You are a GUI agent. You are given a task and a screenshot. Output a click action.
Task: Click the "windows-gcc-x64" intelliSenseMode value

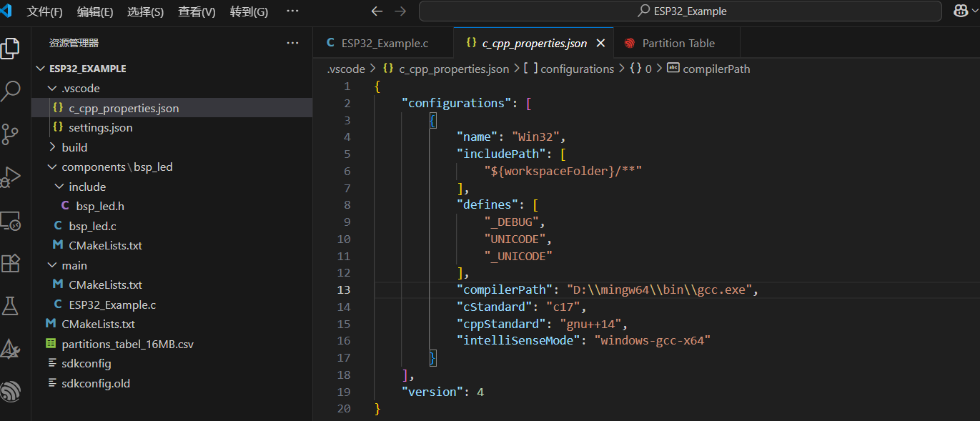click(x=652, y=341)
